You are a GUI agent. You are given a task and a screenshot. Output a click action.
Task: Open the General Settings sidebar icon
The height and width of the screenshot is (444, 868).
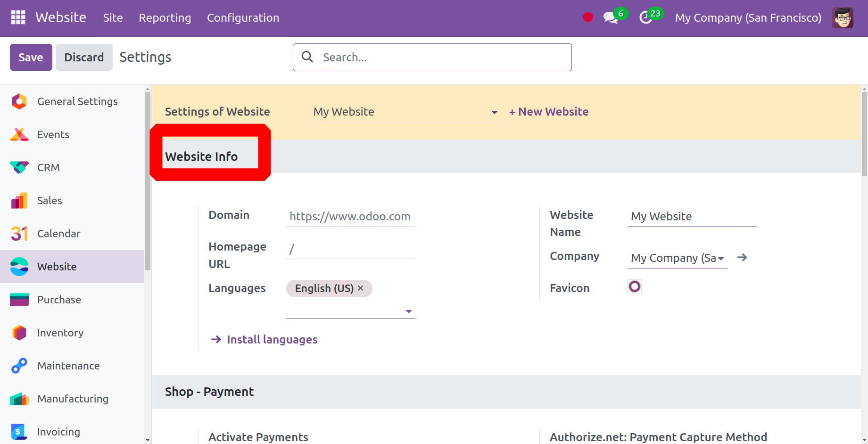19,101
